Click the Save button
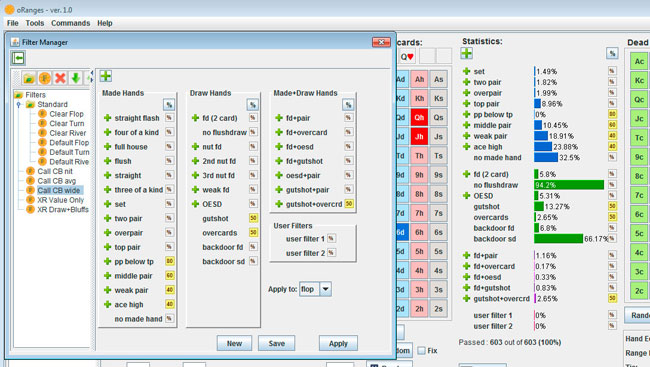Image resolution: width=650 pixels, height=367 pixels. point(276,343)
